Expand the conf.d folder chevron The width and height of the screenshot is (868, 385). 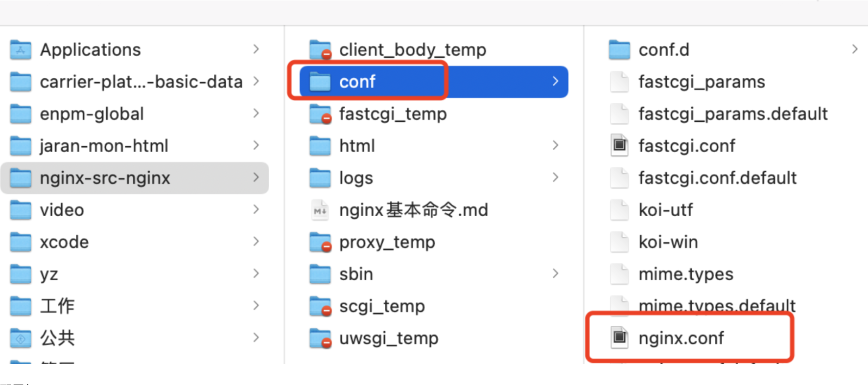pos(854,49)
